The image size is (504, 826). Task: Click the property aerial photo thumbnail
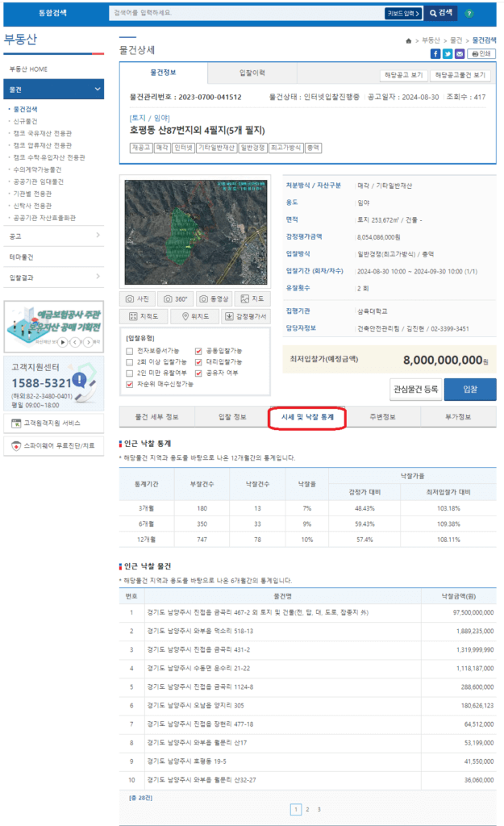click(x=195, y=232)
